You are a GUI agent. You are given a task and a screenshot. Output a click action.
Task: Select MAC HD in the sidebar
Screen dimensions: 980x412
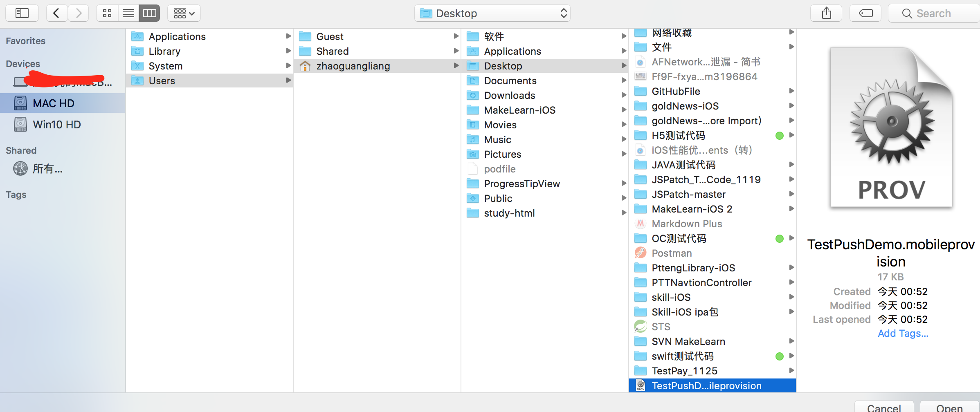click(53, 103)
